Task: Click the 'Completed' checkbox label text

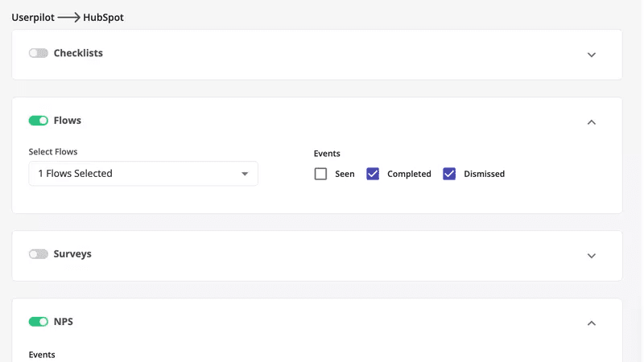Action: [409, 174]
